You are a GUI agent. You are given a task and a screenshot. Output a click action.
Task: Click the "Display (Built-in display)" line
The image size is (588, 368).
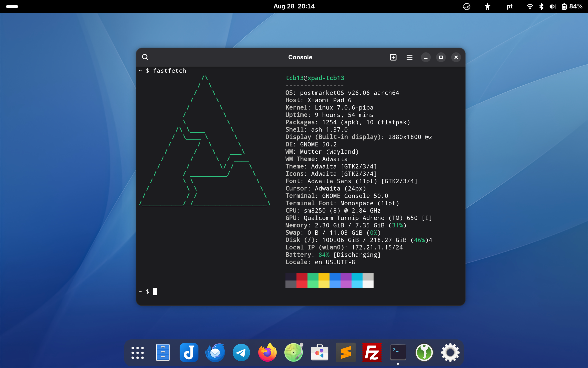point(359,137)
